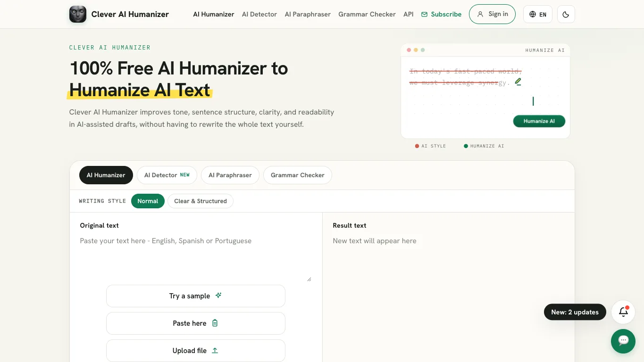Open the notifications bell icon

tap(623, 312)
